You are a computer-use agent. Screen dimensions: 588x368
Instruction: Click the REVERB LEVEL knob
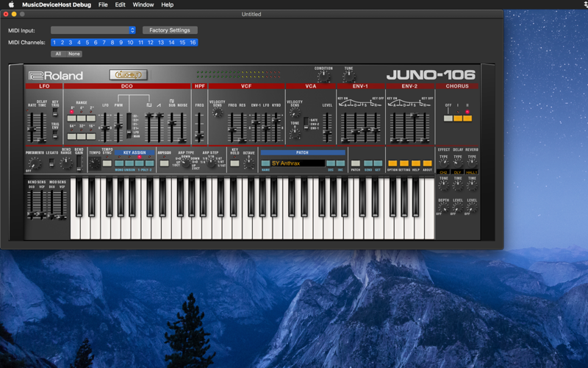tap(472, 208)
